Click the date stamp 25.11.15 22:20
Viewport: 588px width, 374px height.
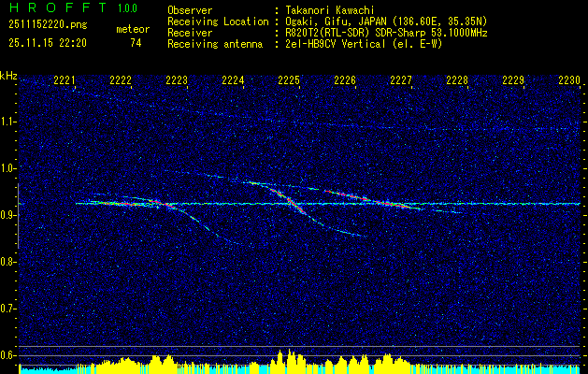coord(48,43)
